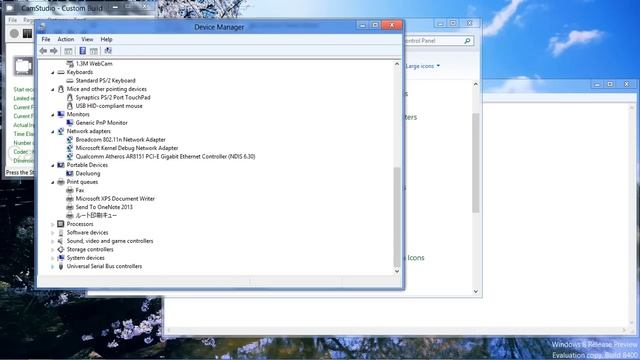Screen dimensions: 640x360
Task: Click the Universal Serial Bus controllers icon
Action: 61,267
